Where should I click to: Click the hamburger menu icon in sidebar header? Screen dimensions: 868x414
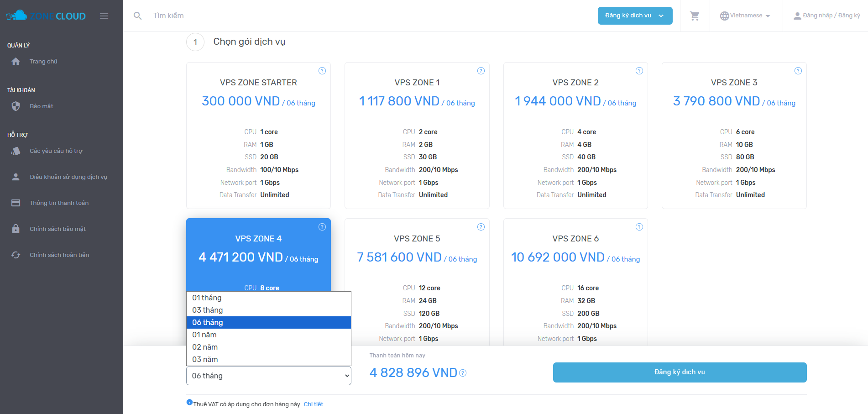(x=104, y=16)
